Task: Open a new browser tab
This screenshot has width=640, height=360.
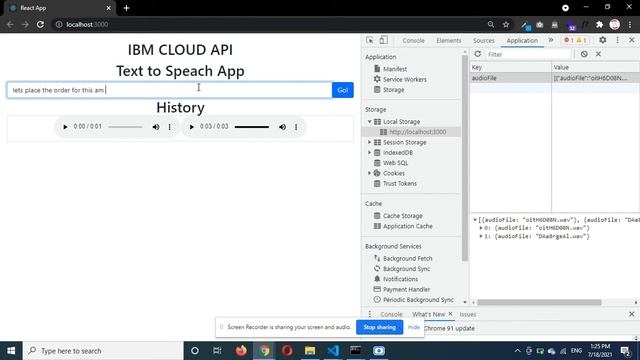Action: [127, 8]
